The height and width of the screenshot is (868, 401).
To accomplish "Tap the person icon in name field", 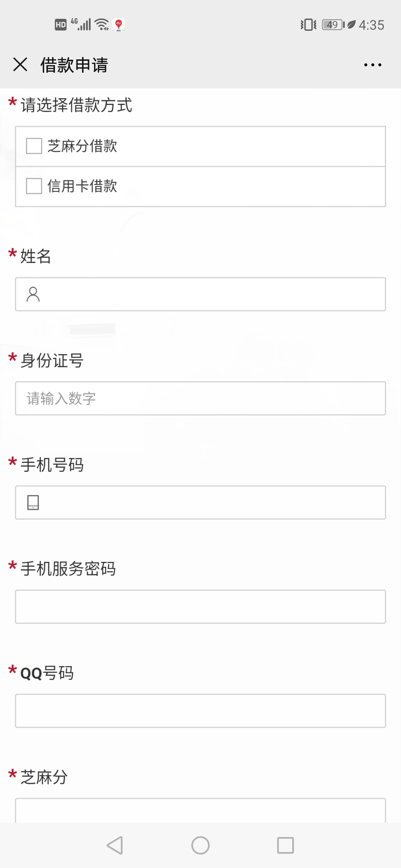I will pos(33,294).
